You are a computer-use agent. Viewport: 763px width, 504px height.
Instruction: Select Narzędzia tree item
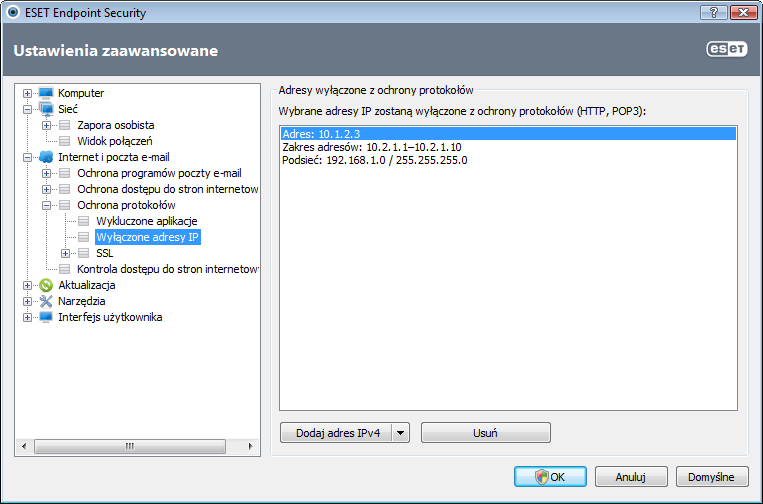click(82, 301)
